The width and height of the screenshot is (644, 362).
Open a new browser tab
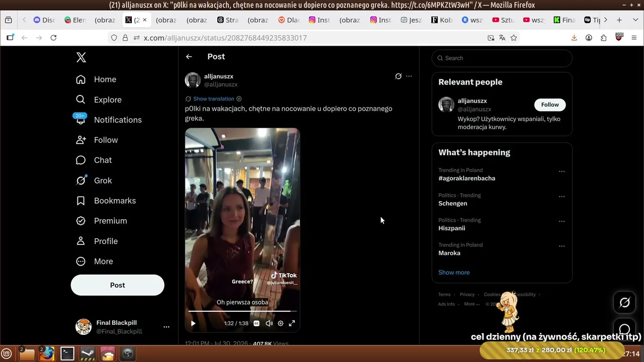619,20
